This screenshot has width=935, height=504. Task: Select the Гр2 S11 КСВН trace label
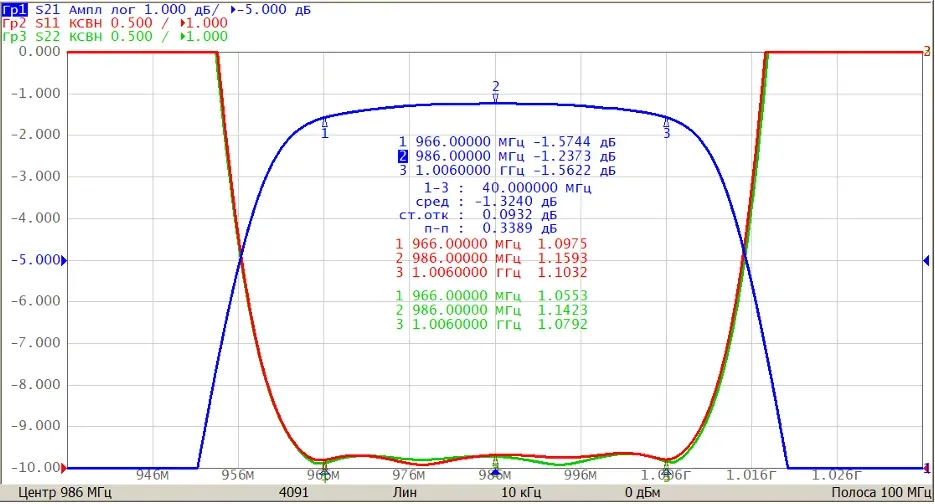coord(115,23)
